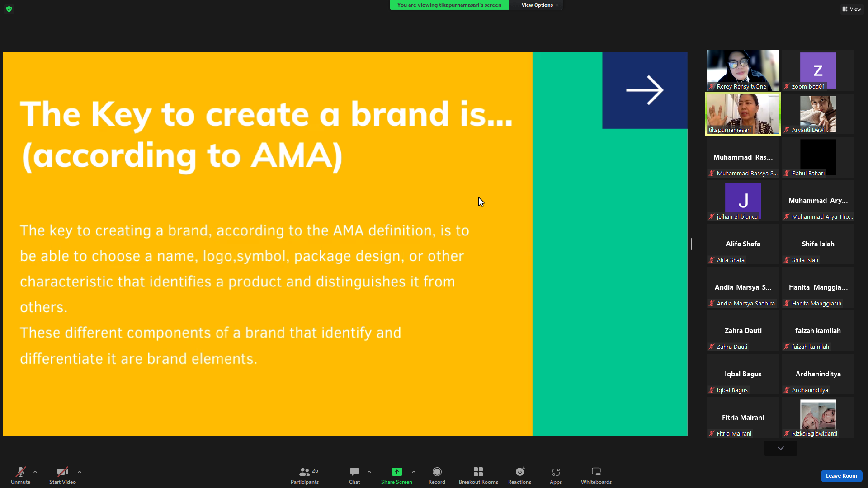Click the slide title 'The Key to create a brand is...'
868x488 pixels.
(x=267, y=114)
